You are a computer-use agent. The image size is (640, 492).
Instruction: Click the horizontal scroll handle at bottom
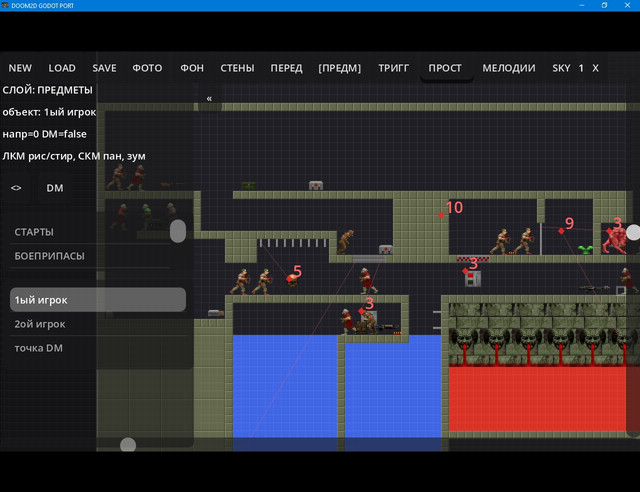[x=128, y=445]
